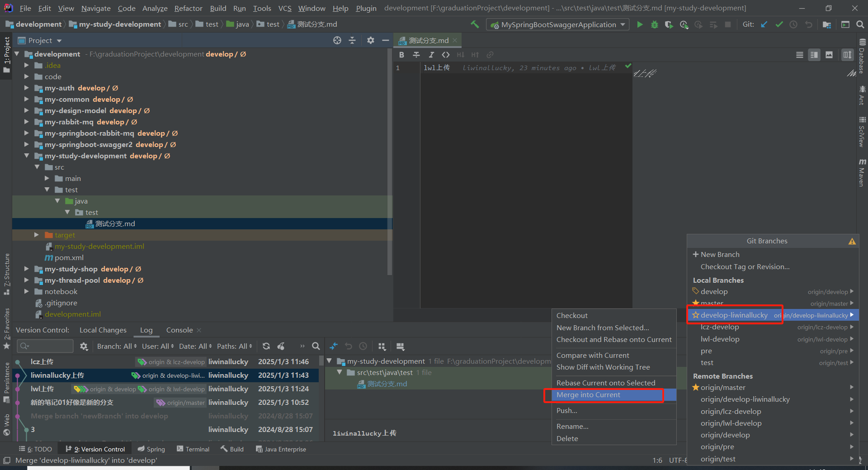Open the log search magnifier icon
The height and width of the screenshot is (470, 868).
(x=316, y=346)
